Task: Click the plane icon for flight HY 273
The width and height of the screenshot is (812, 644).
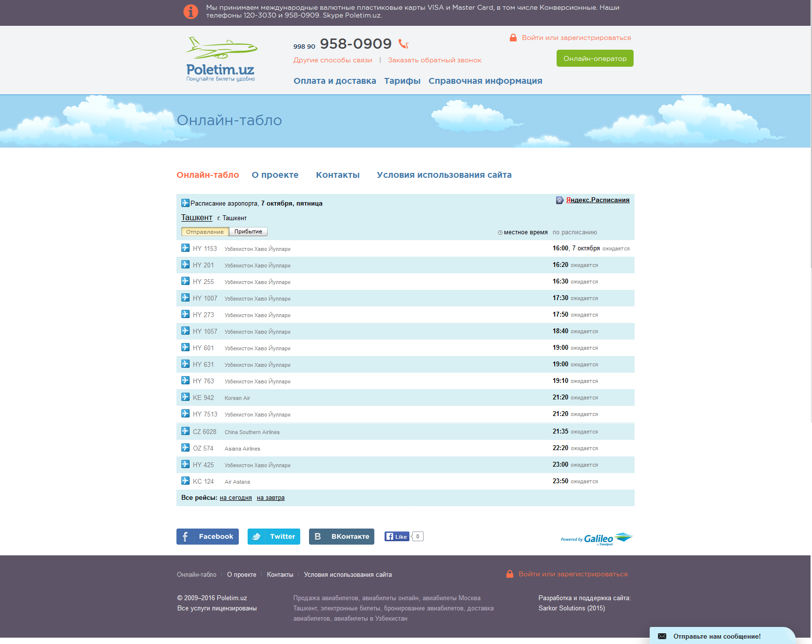Action: pos(186,314)
